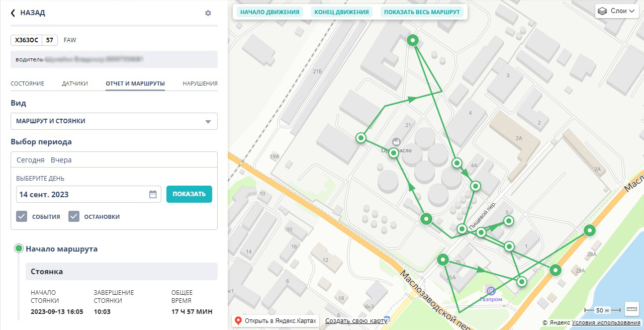
Task: Click the back chevron arrow icon
Action: 13,13
